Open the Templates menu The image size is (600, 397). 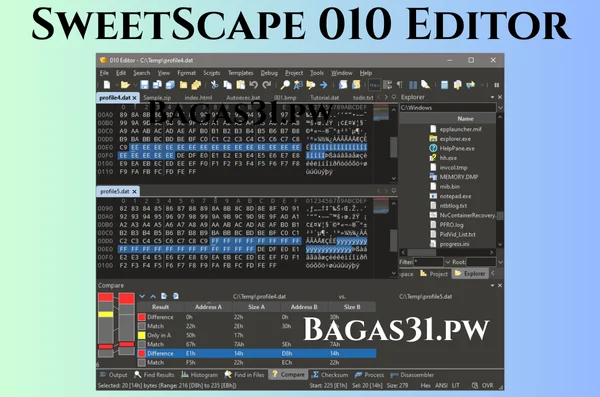click(240, 73)
